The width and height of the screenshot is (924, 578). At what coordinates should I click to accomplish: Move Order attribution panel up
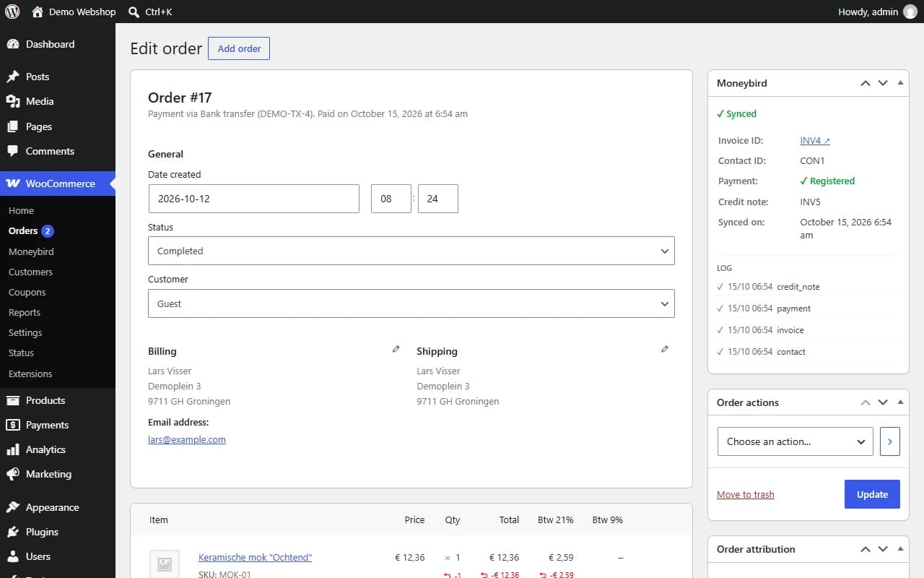pyautogui.click(x=866, y=549)
